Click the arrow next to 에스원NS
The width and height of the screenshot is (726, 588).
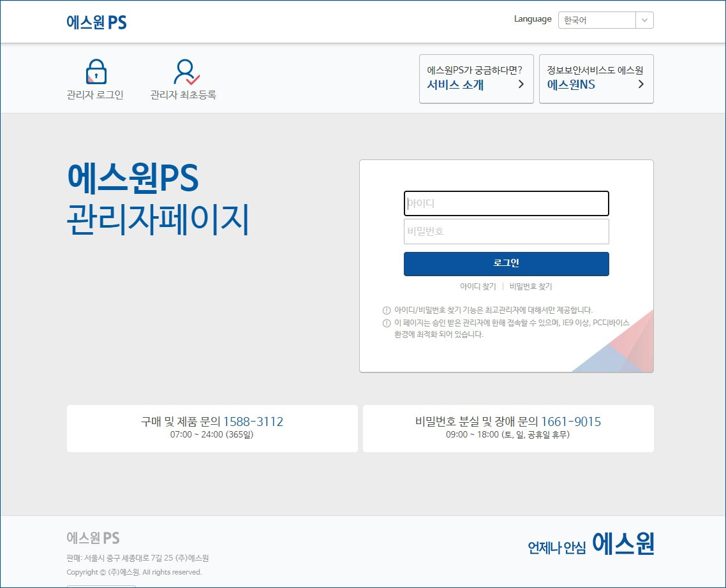pos(641,84)
